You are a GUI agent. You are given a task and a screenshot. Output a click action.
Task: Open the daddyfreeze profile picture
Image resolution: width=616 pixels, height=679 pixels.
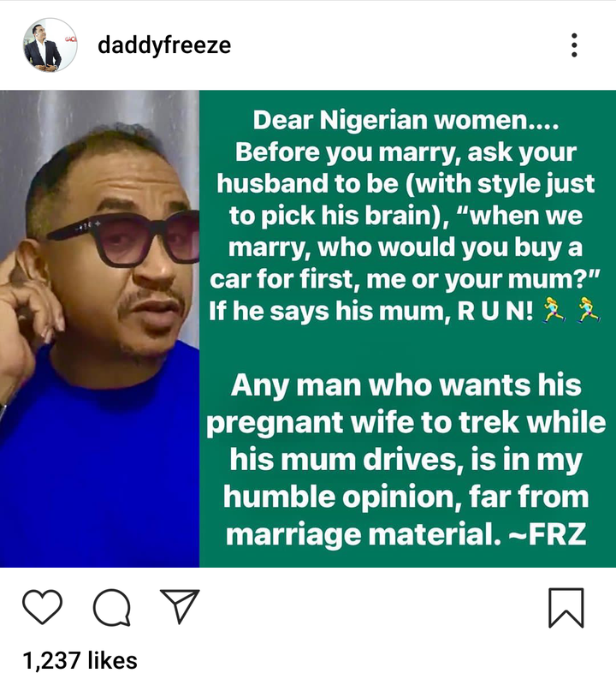pos(50,45)
